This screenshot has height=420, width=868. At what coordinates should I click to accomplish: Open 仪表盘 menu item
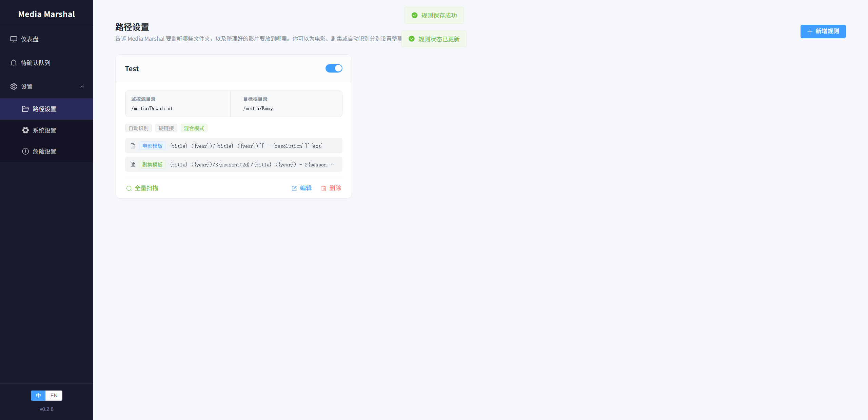[x=46, y=39]
